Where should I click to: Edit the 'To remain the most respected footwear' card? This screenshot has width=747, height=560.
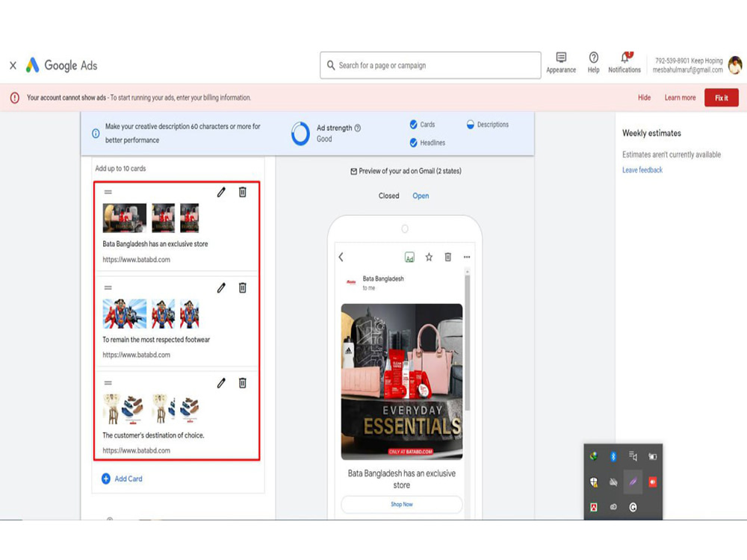click(221, 287)
